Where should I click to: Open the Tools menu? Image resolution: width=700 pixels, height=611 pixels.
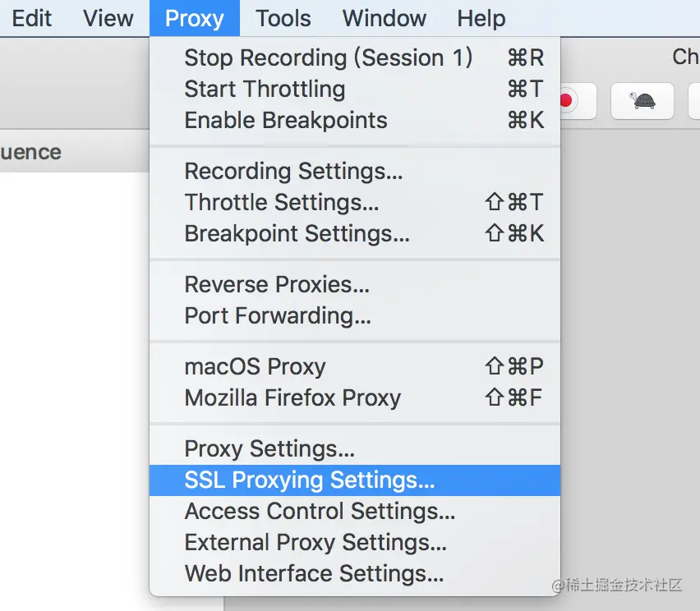coord(283,18)
